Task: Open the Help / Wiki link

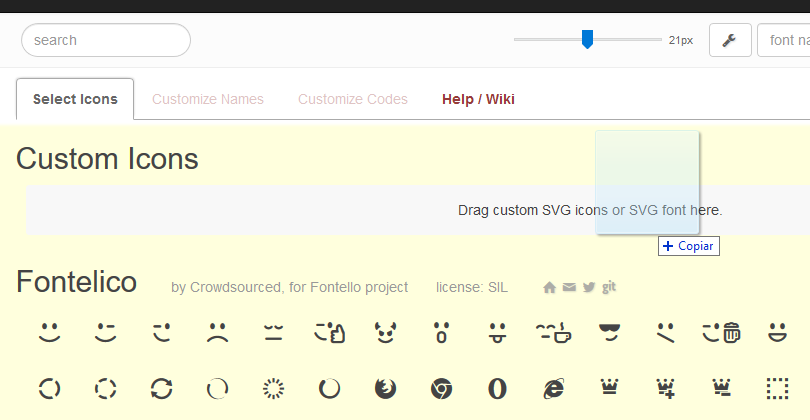Action: point(478,99)
